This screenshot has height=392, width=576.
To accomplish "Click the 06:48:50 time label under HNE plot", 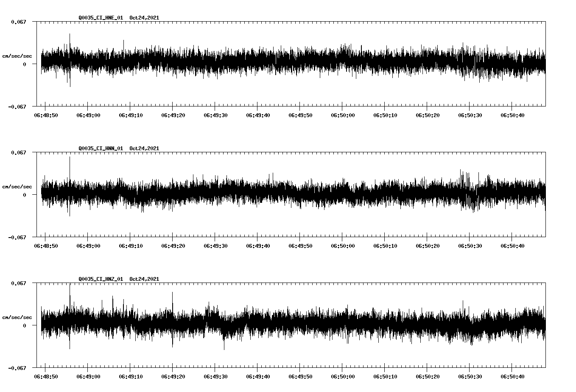I will pos(46,115).
